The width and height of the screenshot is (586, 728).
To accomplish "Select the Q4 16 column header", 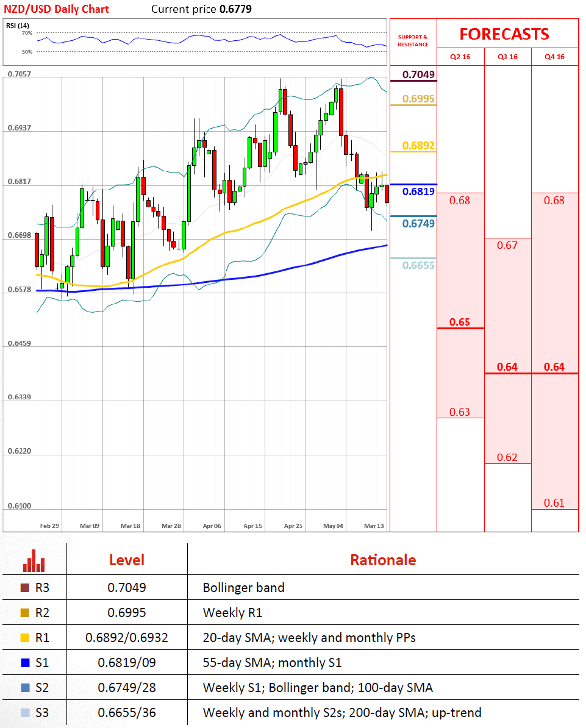I will coord(554,57).
